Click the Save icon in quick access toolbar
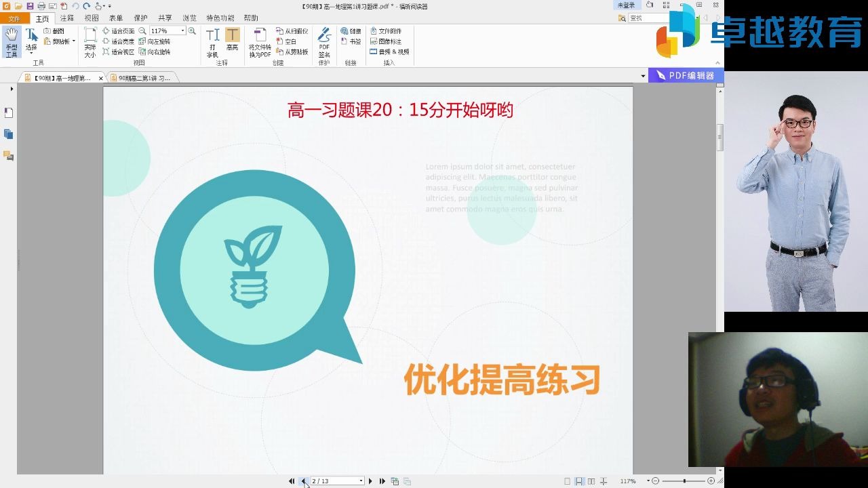The image size is (868, 488). point(30,5)
